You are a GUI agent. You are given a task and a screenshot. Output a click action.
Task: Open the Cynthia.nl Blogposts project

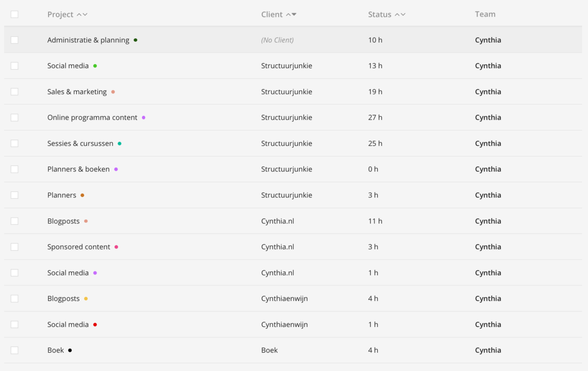(x=63, y=221)
